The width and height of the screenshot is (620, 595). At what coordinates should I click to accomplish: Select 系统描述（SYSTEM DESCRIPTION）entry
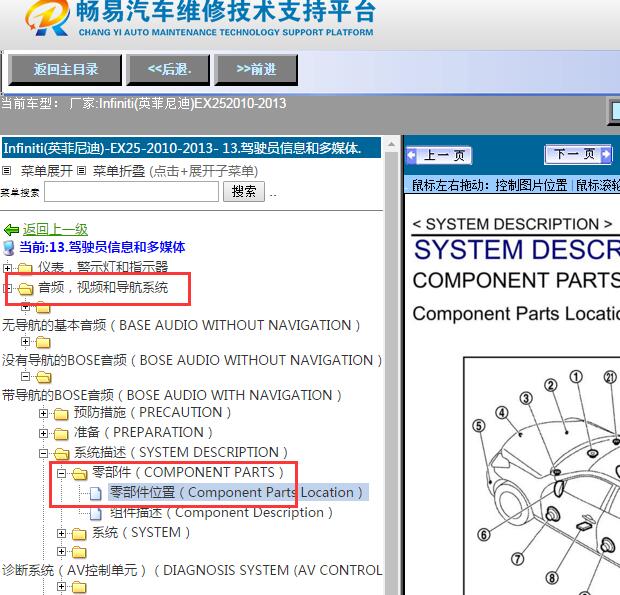click(181, 452)
